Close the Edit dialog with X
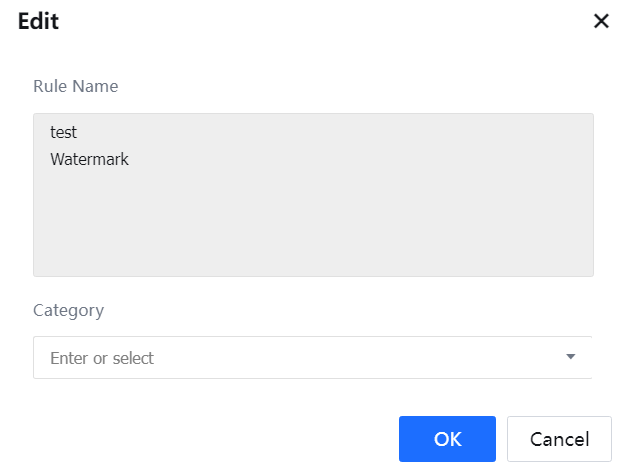627x469 pixels. (x=601, y=22)
